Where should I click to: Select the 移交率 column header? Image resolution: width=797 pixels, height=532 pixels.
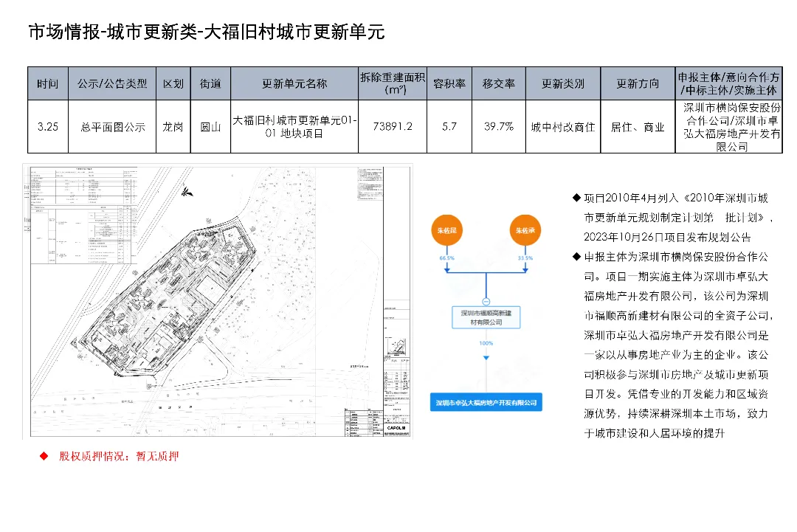click(x=499, y=83)
